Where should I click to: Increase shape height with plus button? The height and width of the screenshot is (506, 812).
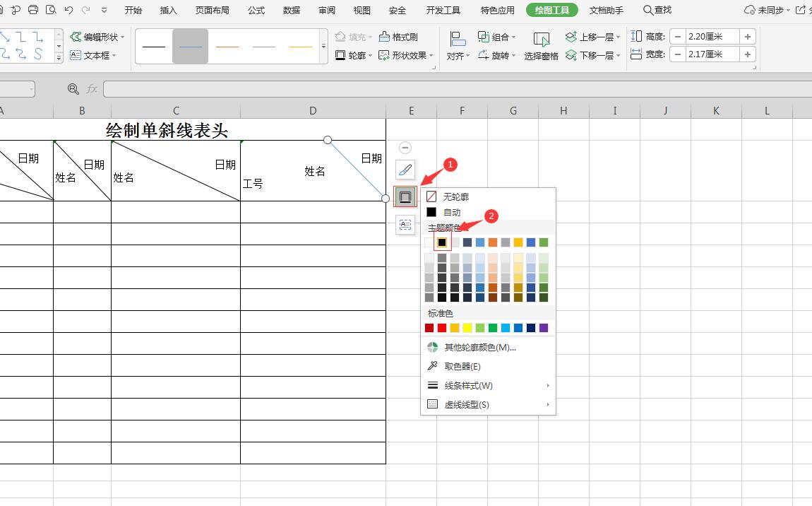748,37
